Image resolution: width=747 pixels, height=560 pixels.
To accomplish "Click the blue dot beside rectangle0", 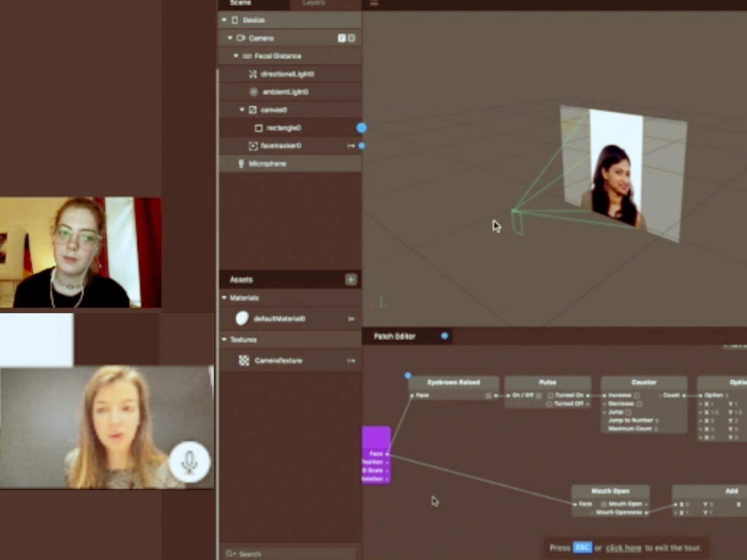I will click(x=361, y=128).
